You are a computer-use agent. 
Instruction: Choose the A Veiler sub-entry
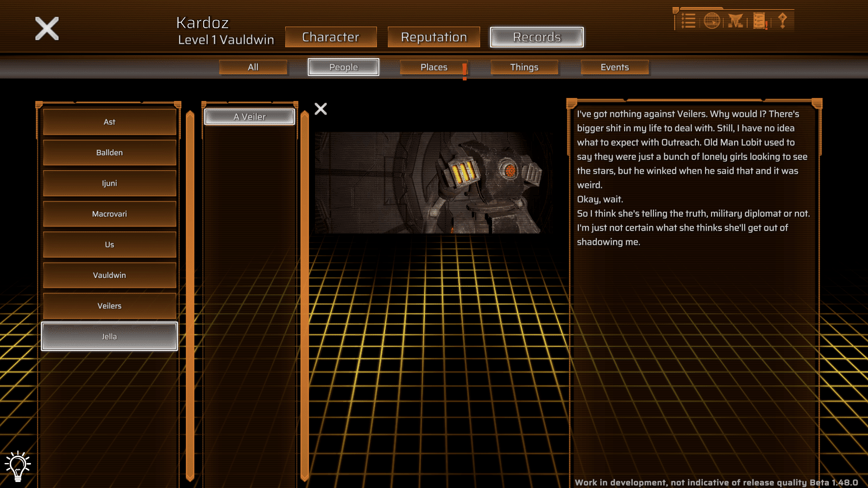click(x=250, y=117)
